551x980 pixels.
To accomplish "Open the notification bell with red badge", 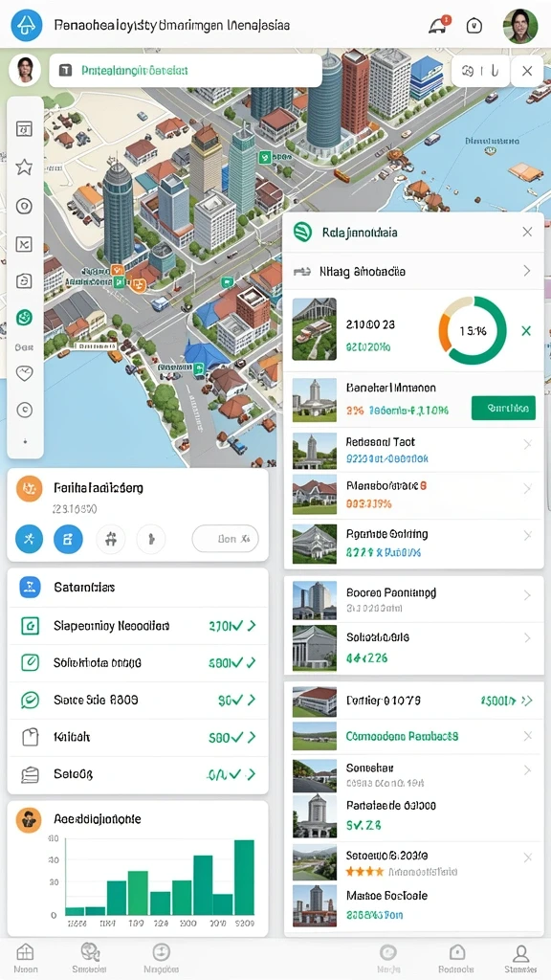I will [x=438, y=24].
